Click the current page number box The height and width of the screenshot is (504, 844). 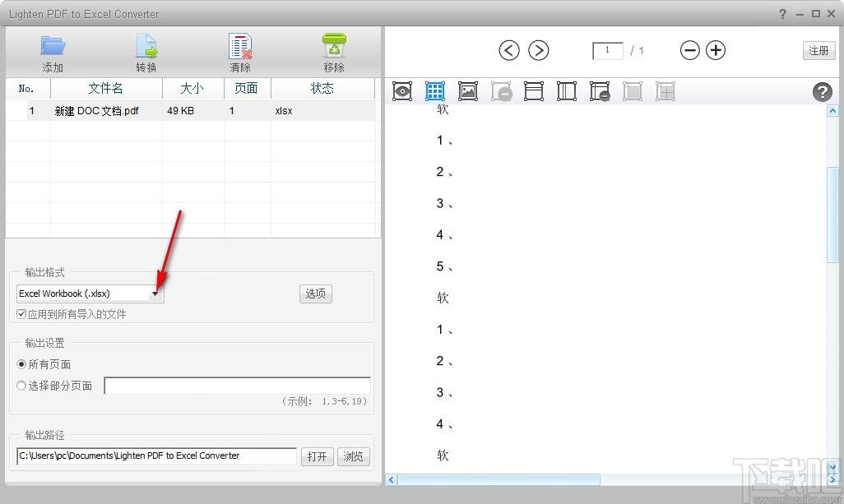608,50
